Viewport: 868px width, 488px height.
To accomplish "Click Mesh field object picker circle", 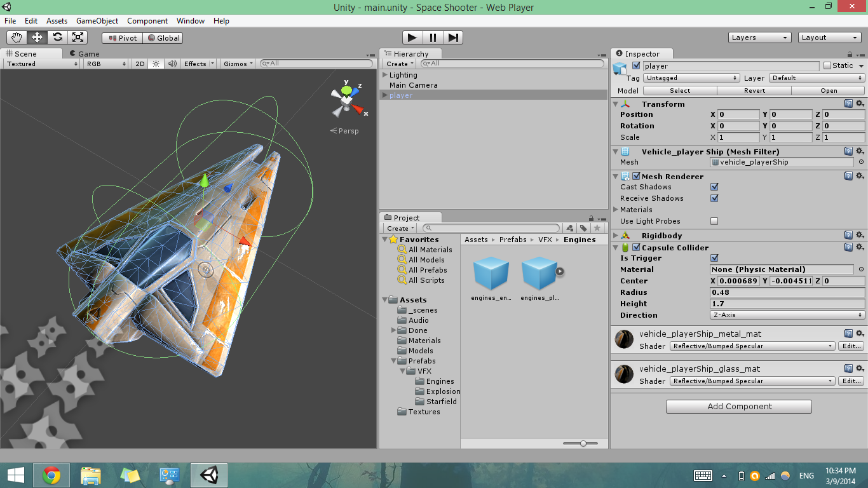I will click(861, 162).
